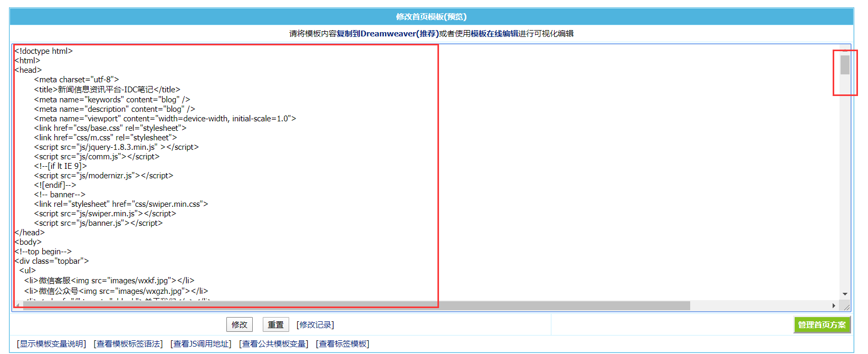Click the 微信公众号 list item line

116,291
